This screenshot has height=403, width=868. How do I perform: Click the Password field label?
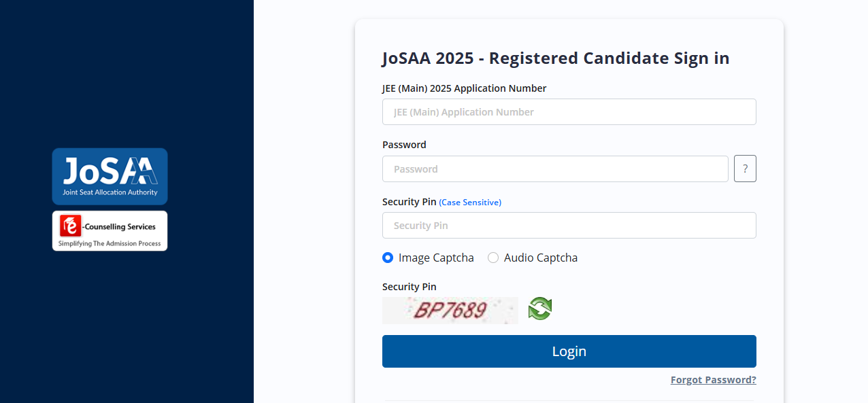(x=404, y=145)
